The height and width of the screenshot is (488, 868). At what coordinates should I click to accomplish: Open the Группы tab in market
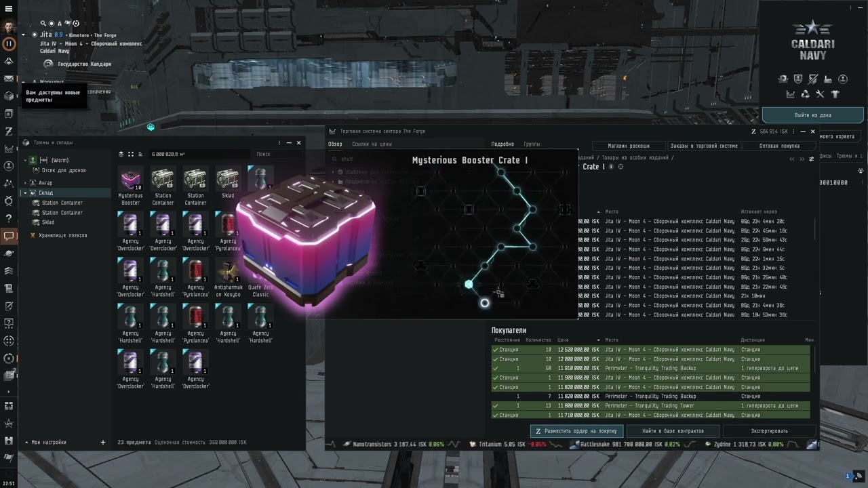532,144
